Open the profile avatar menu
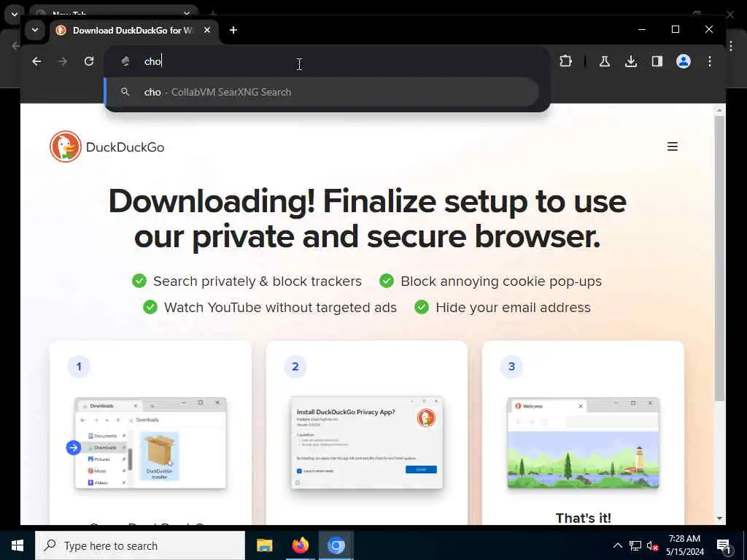747x560 pixels. tap(684, 61)
